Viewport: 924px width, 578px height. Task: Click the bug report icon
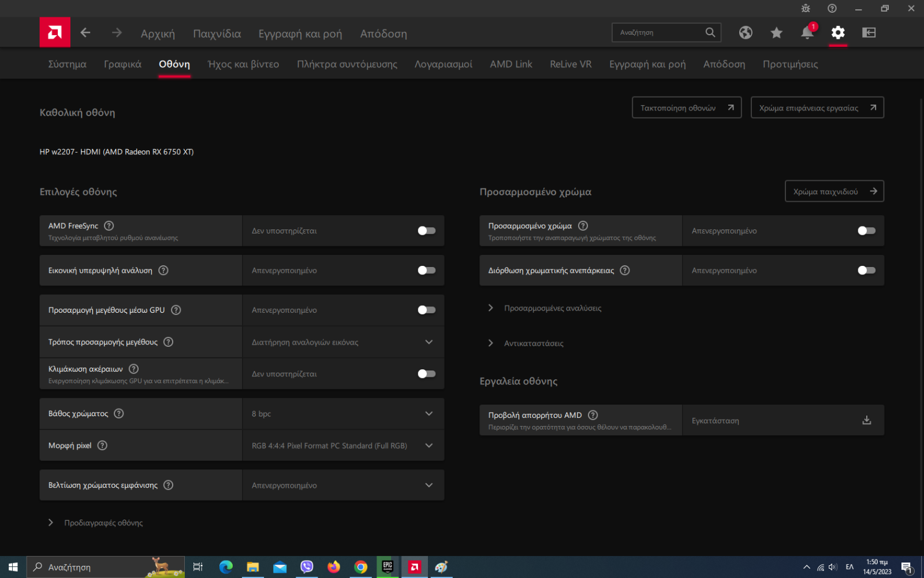806,8
